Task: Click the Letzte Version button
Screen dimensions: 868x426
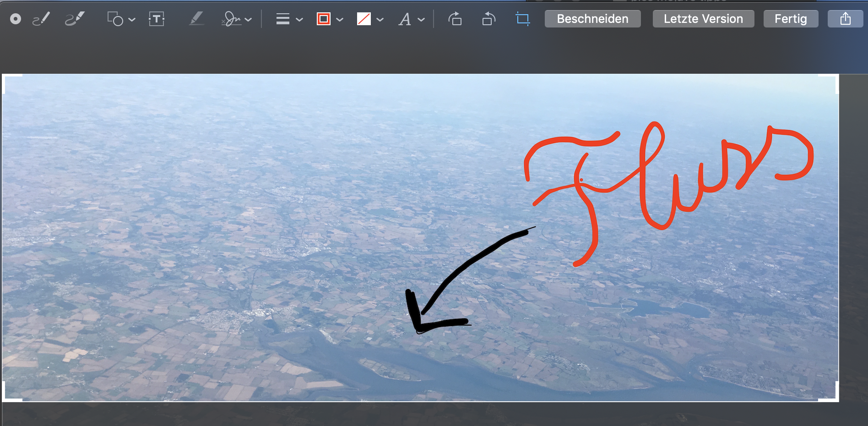Action: tap(703, 19)
